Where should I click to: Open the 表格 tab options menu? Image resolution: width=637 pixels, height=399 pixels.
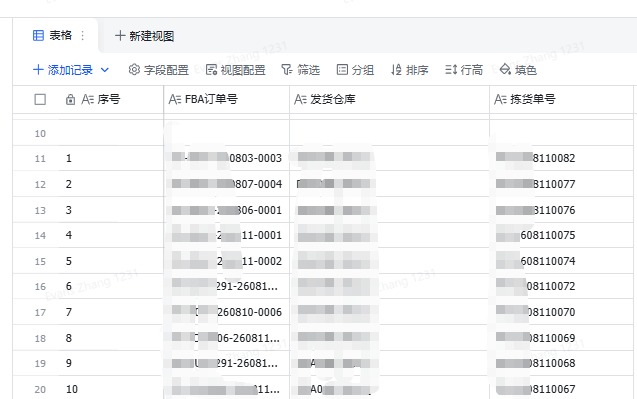tap(82, 36)
